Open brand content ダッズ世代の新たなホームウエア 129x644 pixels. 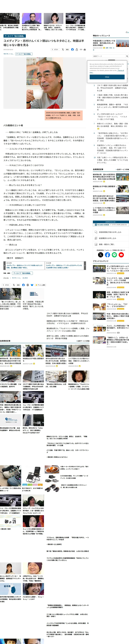coord(118,269)
